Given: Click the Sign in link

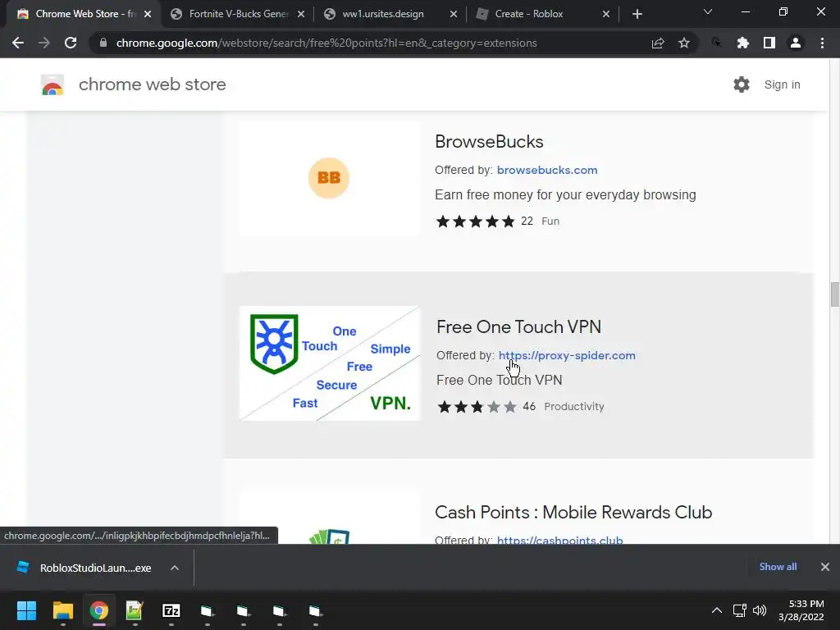Looking at the screenshot, I should pos(782,84).
